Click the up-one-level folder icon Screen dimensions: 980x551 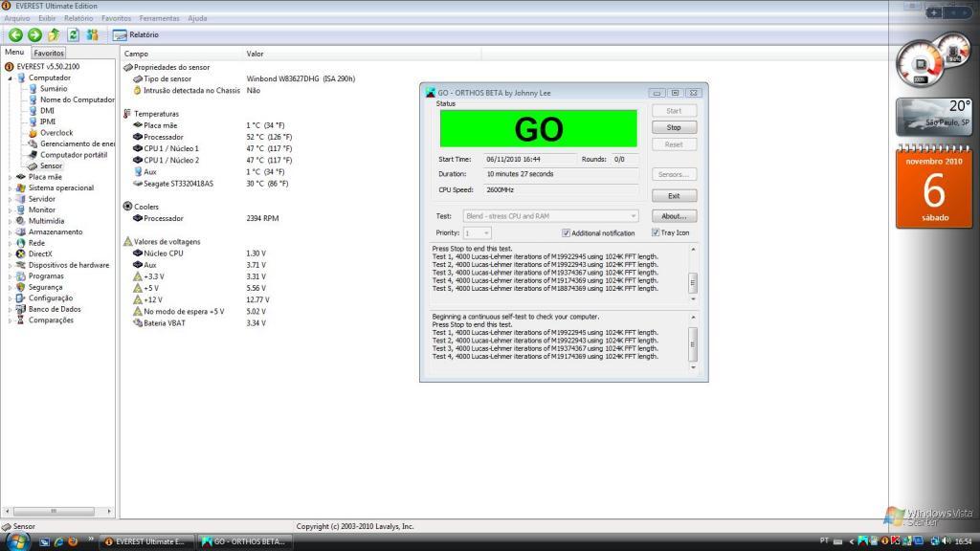pos(55,35)
